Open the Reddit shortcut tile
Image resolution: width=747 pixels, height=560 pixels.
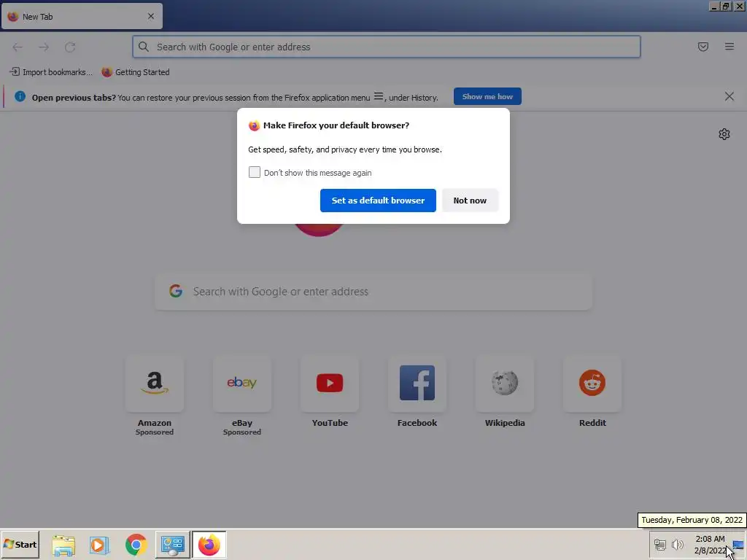point(592,384)
